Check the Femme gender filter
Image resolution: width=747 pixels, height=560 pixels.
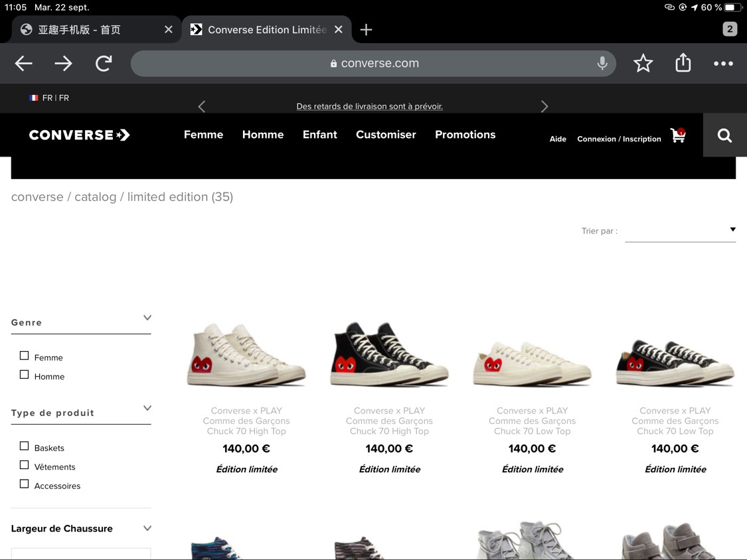coord(25,356)
